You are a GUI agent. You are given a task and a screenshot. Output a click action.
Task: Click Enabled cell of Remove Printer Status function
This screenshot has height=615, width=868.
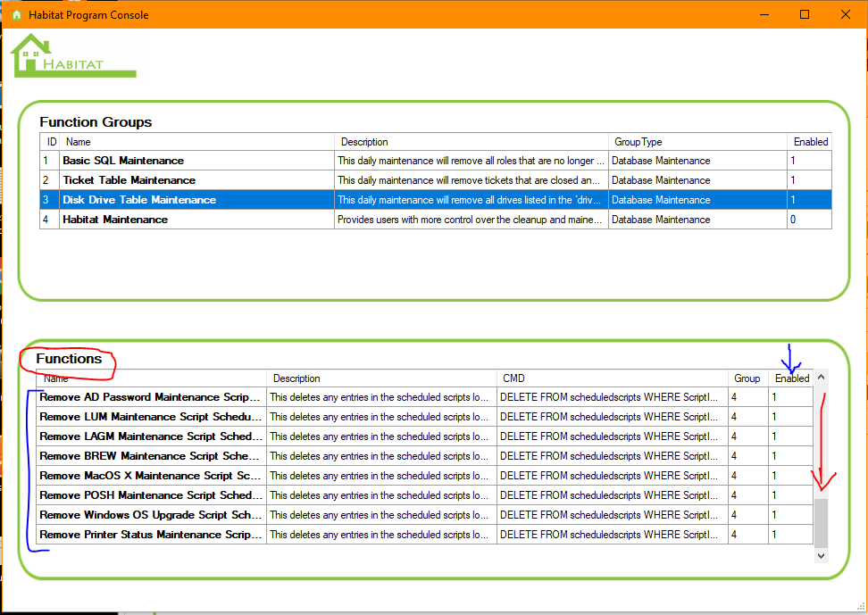790,535
